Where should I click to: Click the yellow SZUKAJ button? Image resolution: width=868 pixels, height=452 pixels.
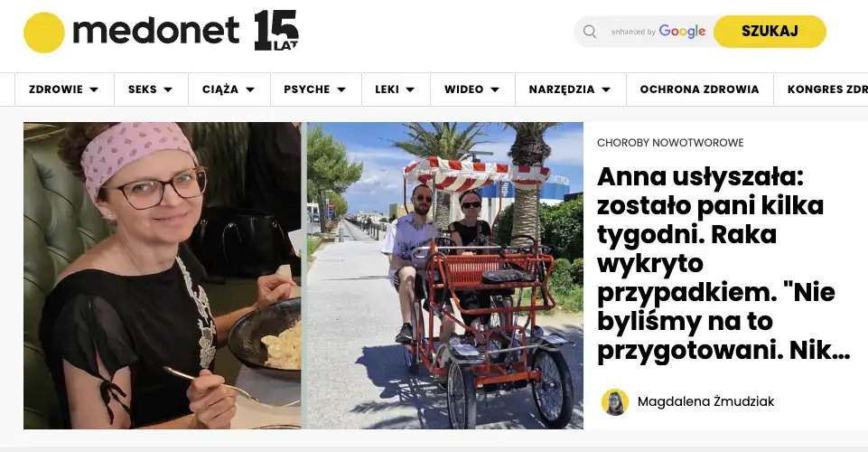click(x=770, y=31)
